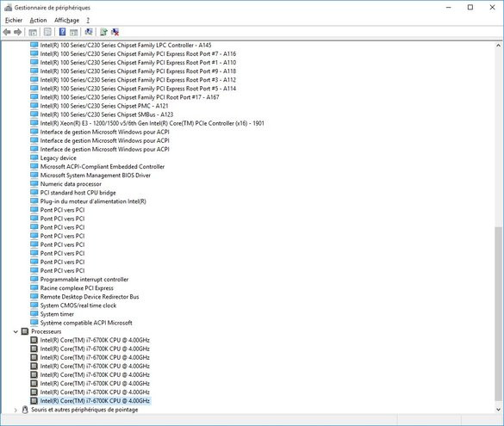Select PCI Express Root Port #5 - A114

coord(138,89)
